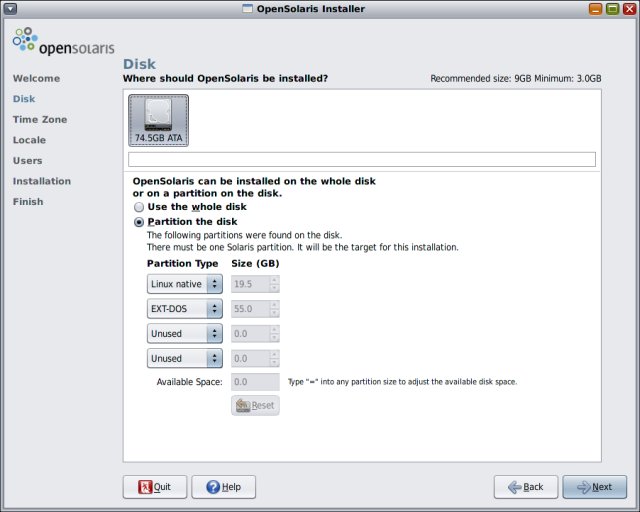Go to the Locale step

tap(29, 140)
